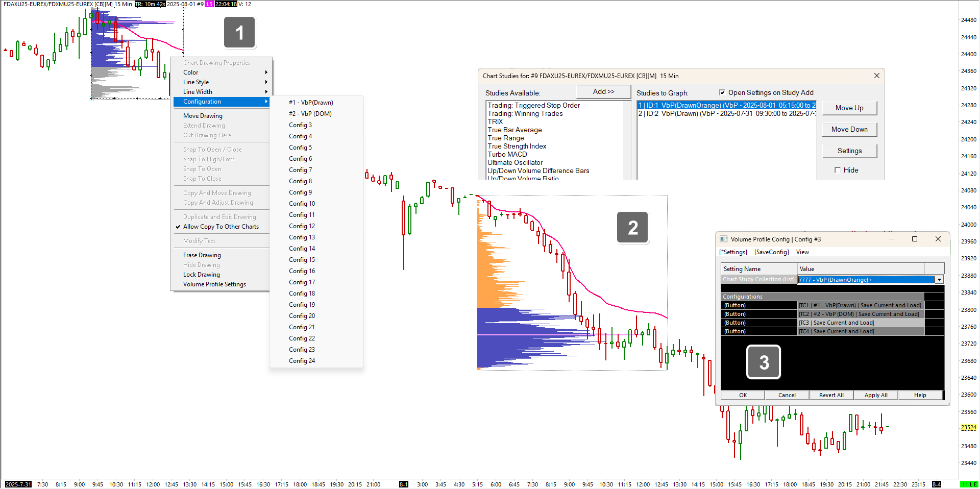This screenshot has height=489, width=980.
Task: Expand the Line Style submenu
Action: tap(220, 82)
